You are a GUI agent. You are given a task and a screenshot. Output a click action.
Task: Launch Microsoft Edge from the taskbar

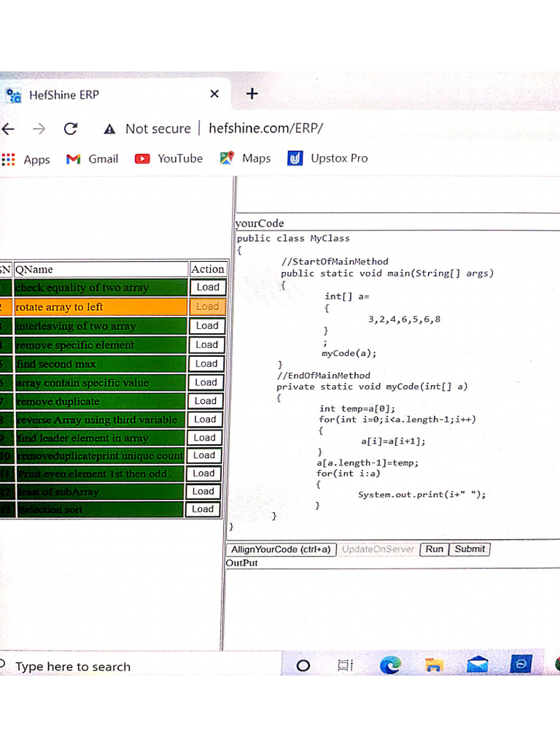(x=390, y=665)
